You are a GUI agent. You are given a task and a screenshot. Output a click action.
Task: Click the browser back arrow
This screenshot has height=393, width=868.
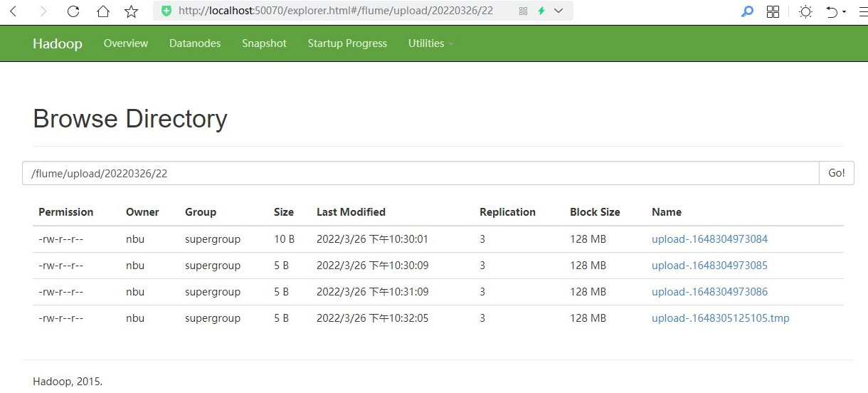13,11
